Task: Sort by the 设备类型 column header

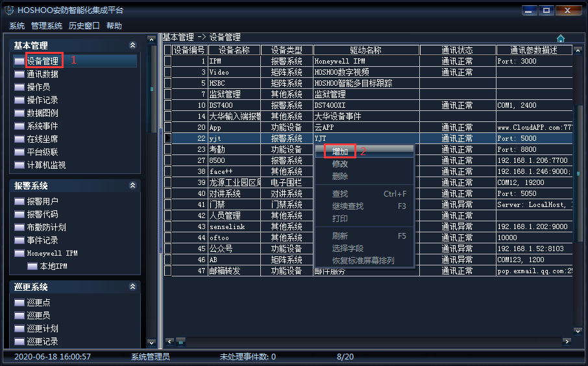Action: click(x=286, y=50)
